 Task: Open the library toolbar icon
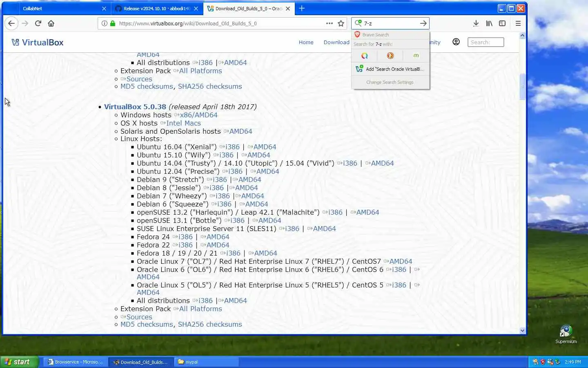click(489, 23)
